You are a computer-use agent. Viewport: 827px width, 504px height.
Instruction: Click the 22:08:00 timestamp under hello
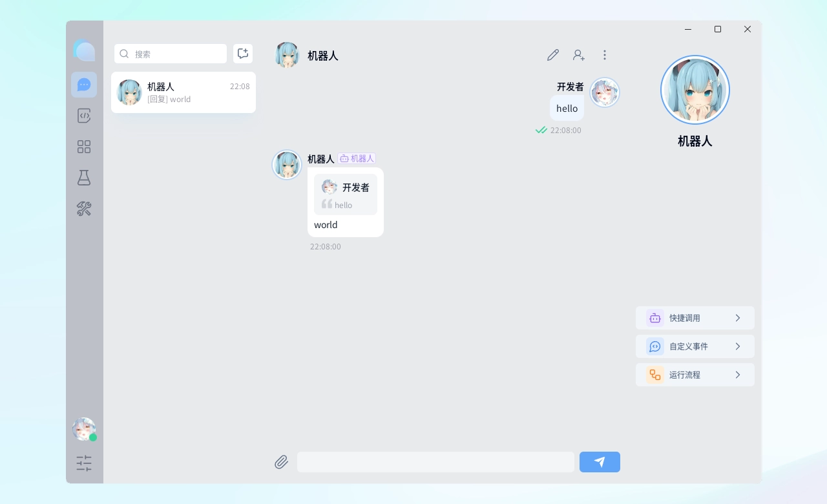coord(566,131)
